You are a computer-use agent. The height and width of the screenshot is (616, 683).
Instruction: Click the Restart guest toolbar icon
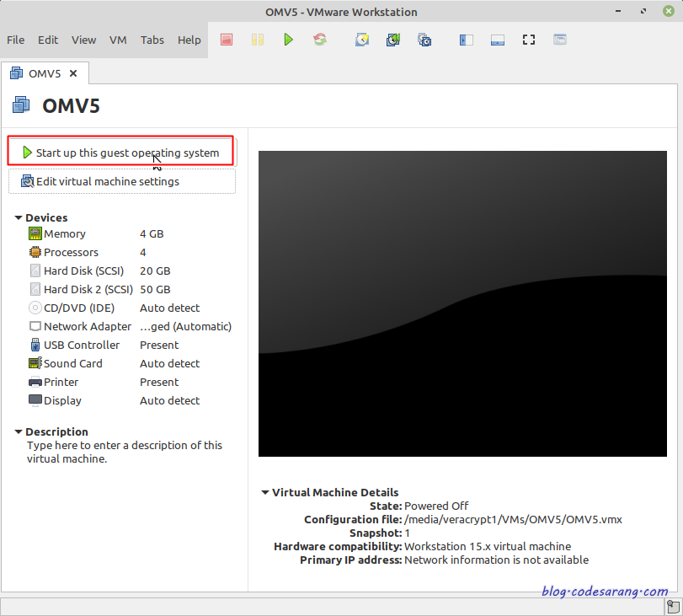(x=320, y=40)
